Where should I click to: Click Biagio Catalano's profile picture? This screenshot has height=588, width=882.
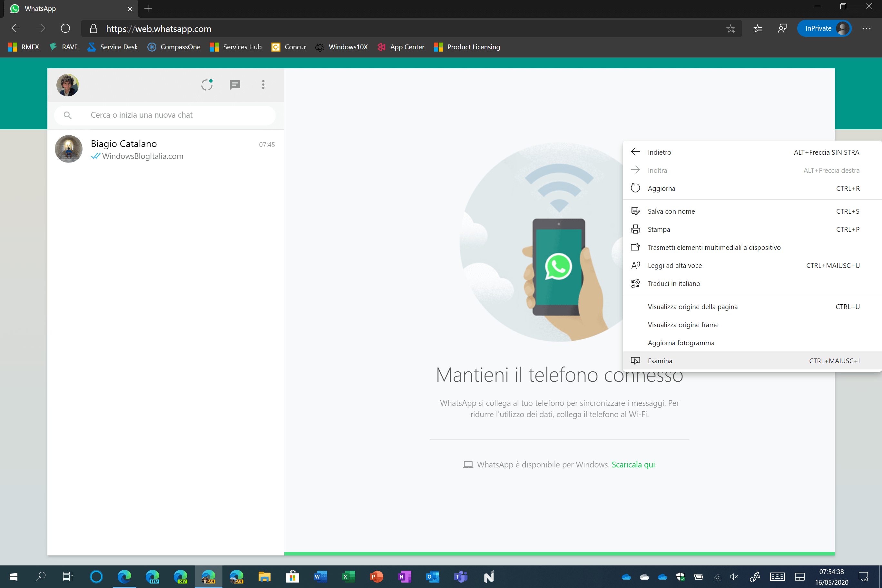tap(69, 149)
